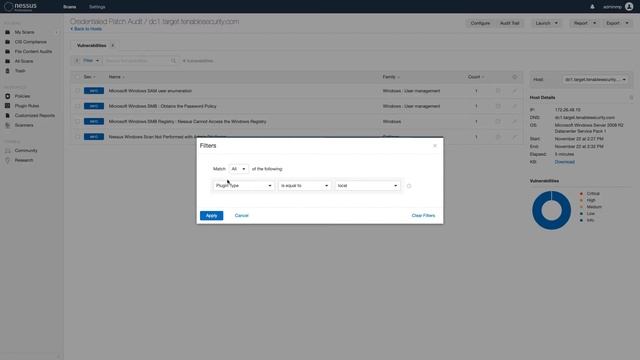Apply the filter in the Filters dialog

[211, 216]
